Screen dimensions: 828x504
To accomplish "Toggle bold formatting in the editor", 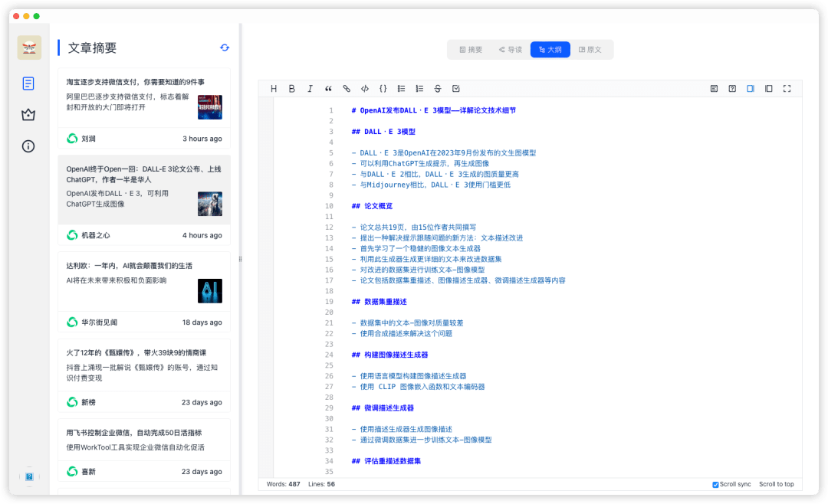I will [x=291, y=89].
